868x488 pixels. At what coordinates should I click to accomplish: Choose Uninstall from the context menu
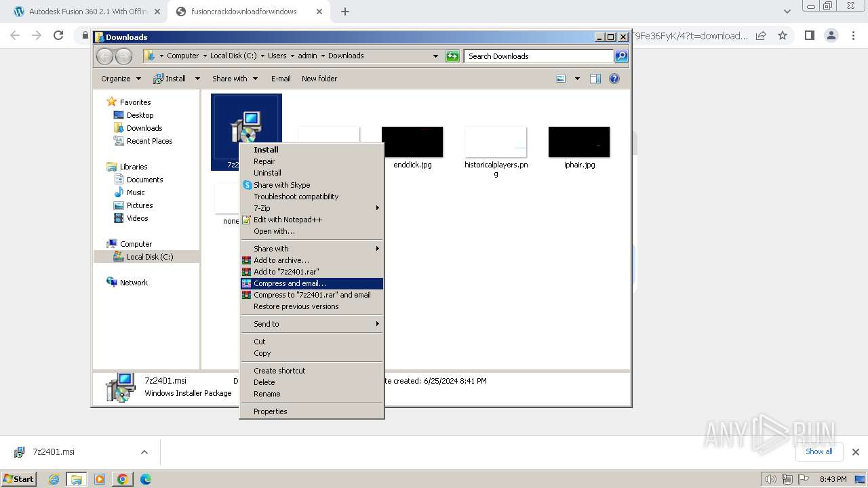click(312, 173)
